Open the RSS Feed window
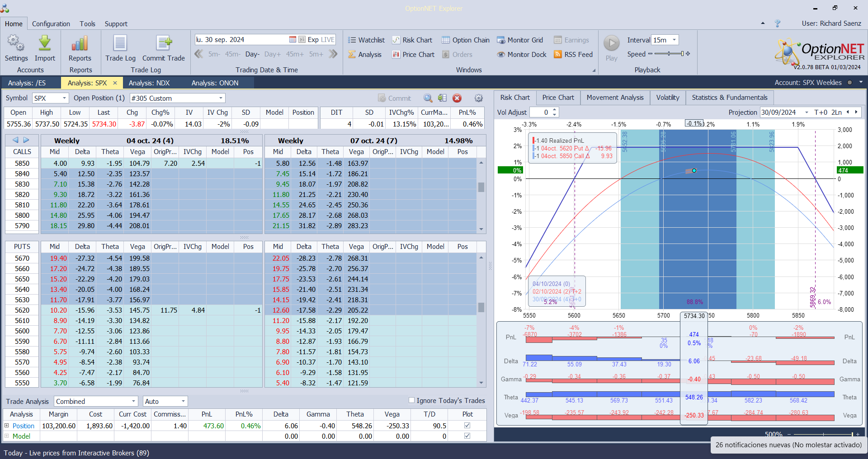 (573, 55)
